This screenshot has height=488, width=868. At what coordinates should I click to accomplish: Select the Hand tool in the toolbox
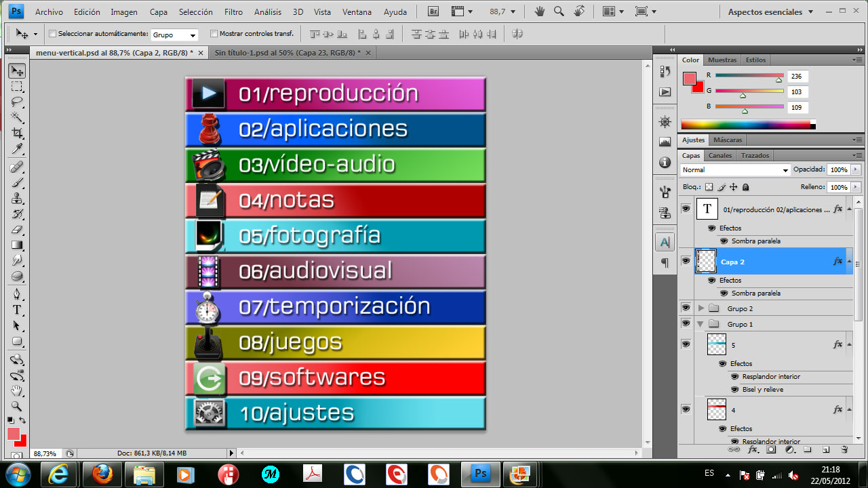tap(17, 391)
